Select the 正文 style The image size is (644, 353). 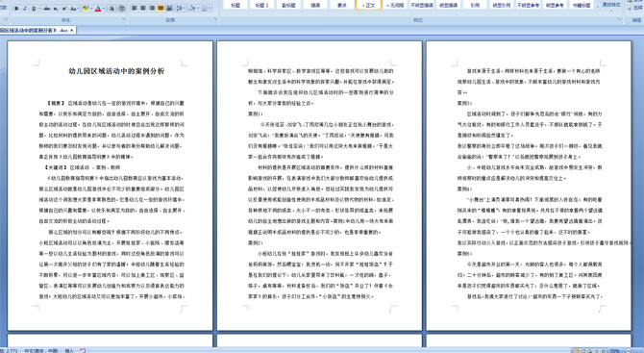(x=368, y=5)
